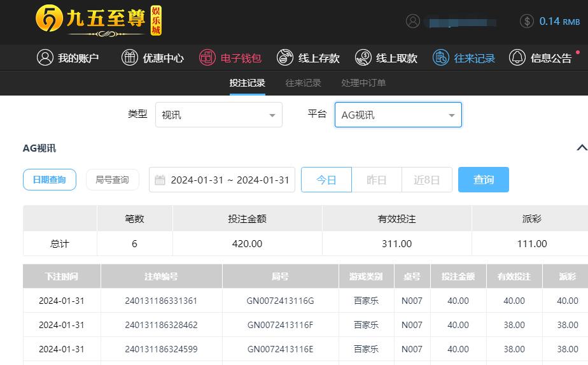Click the 我的账户 account icon
The height and width of the screenshot is (365, 588).
[45, 57]
